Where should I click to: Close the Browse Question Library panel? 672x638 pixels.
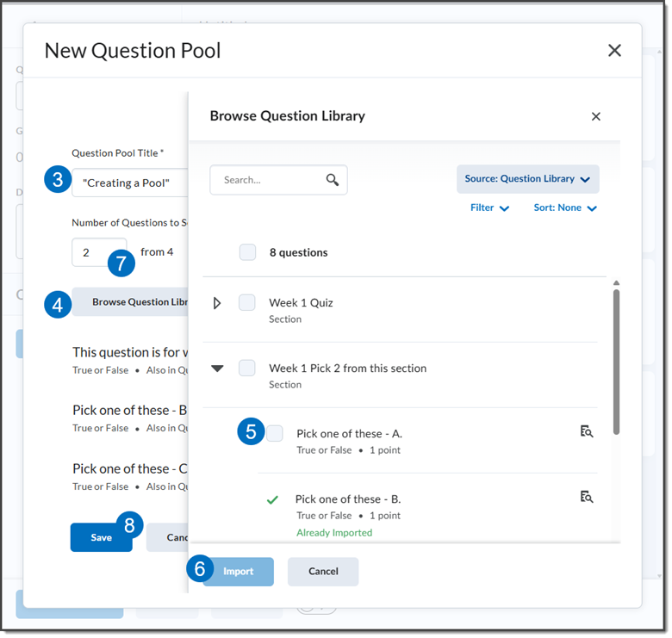tap(595, 116)
